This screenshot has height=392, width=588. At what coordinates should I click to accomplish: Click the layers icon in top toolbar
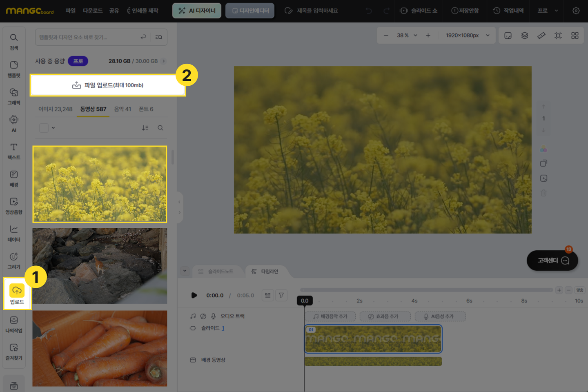(x=525, y=36)
